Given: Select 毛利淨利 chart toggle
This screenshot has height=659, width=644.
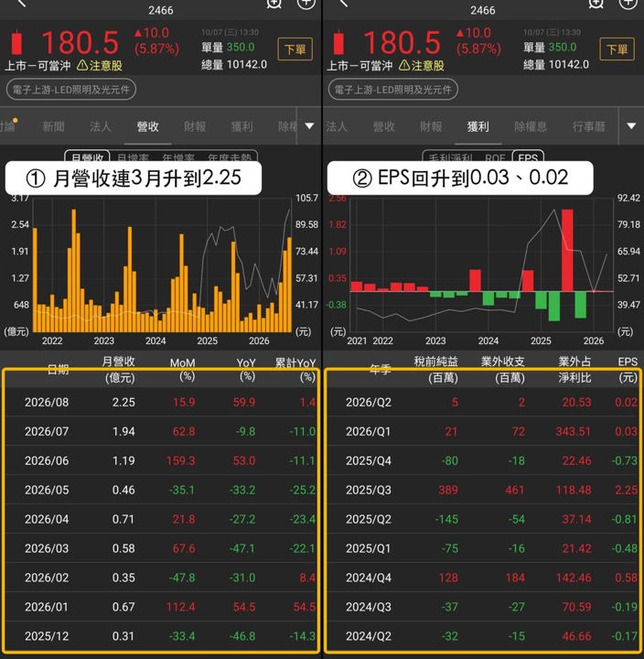Looking at the screenshot, I should [x=450, y=157].
